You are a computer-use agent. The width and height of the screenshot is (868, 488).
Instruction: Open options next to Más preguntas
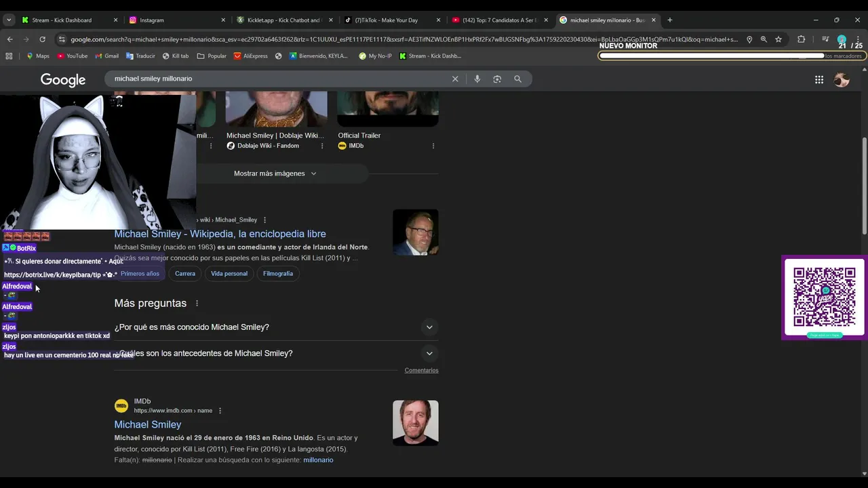tap(197, 304)
